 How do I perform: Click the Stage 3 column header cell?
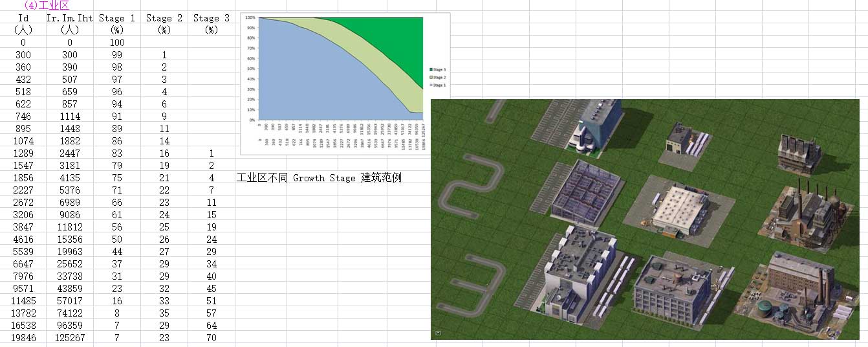click(x=212, y=18)
